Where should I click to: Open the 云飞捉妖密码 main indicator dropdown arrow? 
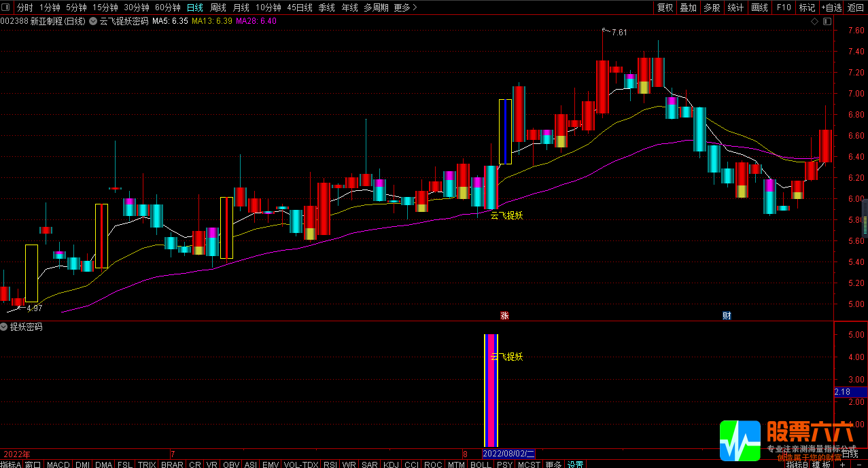click(x=93, y=21)
